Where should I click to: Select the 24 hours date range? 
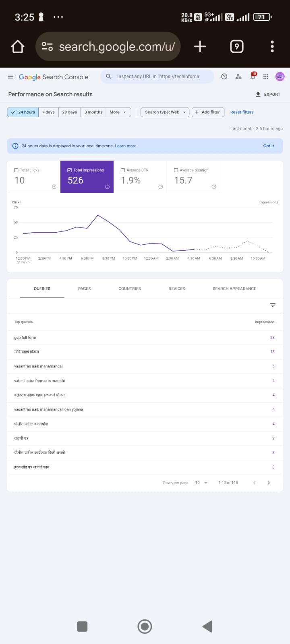pyautogui.click(x=23, y=112)
